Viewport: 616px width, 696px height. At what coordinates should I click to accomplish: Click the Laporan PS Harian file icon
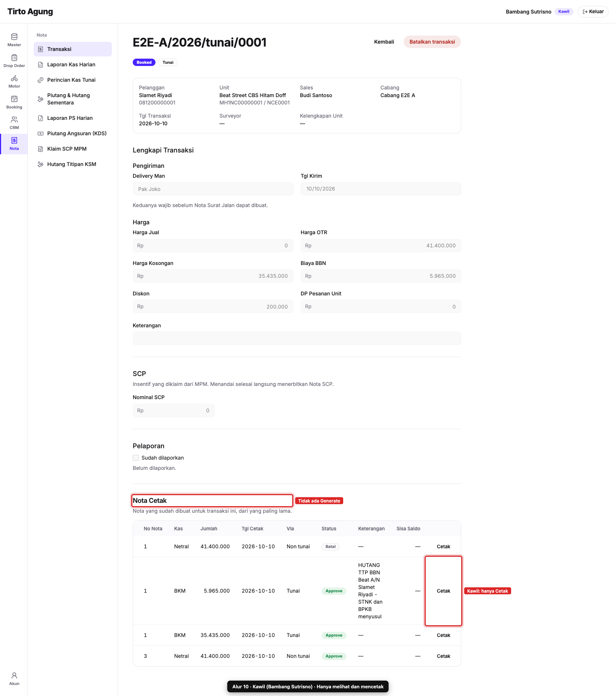(x=41, y=118)
